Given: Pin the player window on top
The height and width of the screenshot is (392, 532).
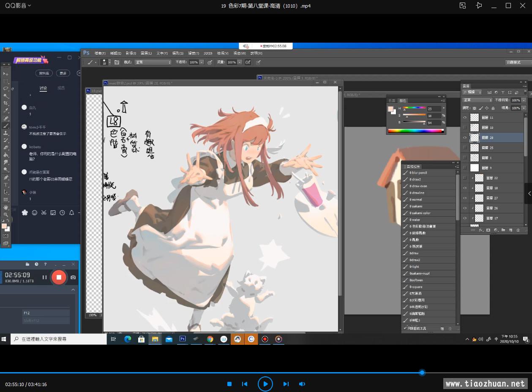Looking at the screenshot, I should tap(479, 5).
